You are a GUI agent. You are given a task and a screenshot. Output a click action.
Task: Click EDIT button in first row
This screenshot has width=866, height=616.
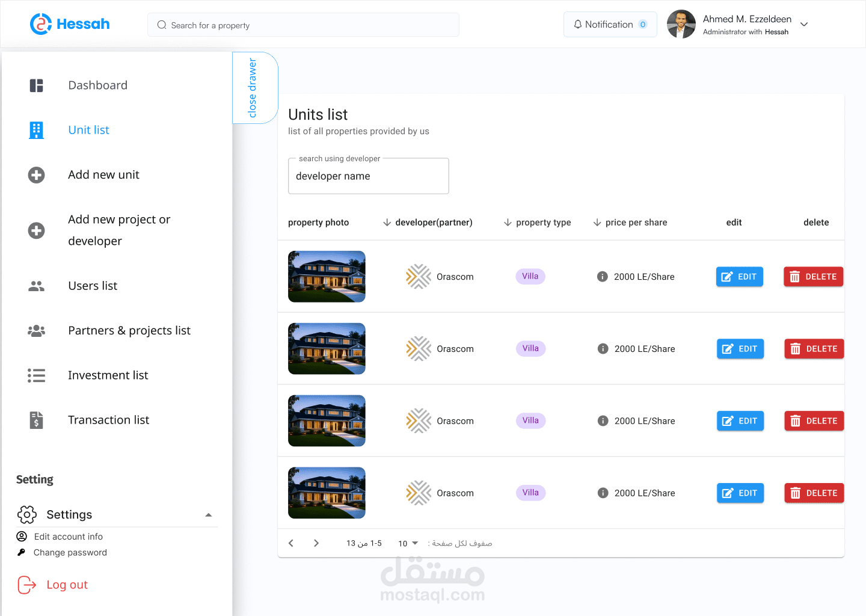[x=740, y=277]
